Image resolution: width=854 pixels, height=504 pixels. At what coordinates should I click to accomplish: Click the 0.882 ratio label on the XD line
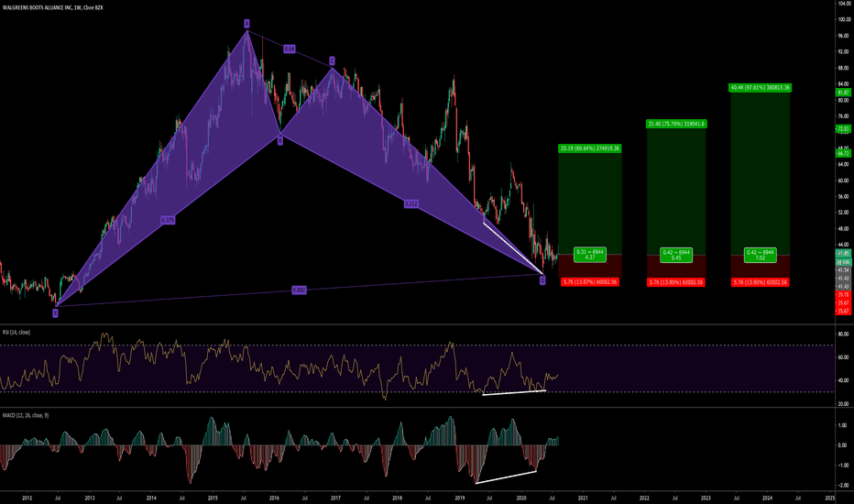[299, 290]
